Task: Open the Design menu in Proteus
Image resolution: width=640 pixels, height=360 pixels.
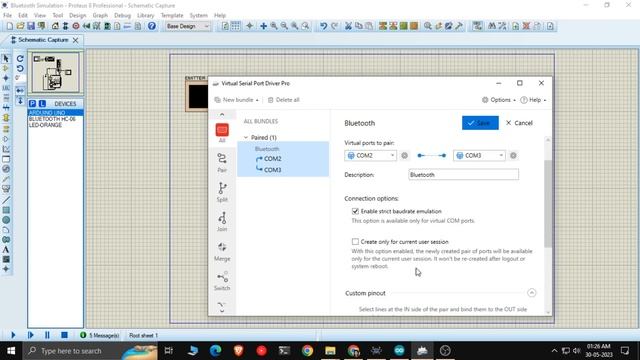Action: [78, 15]
